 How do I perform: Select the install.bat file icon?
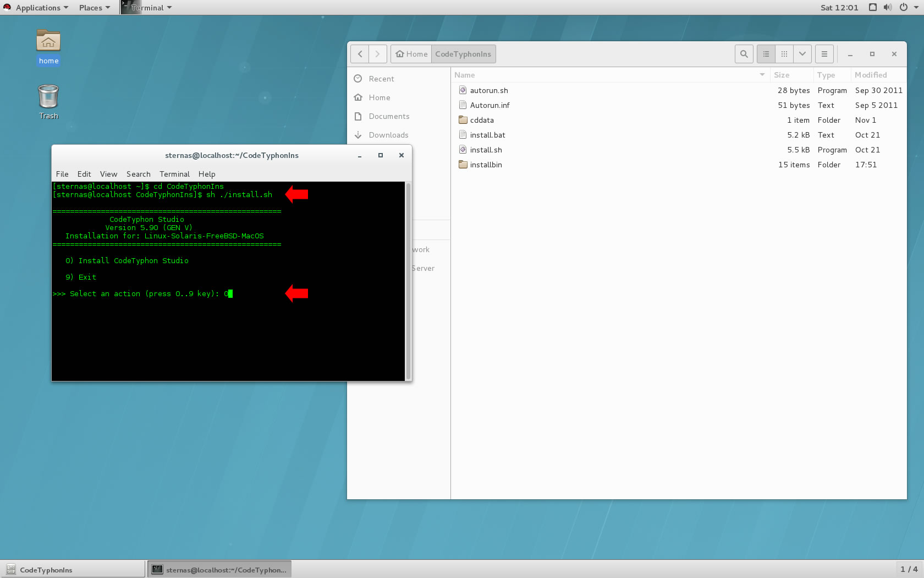tap(463, 135)
